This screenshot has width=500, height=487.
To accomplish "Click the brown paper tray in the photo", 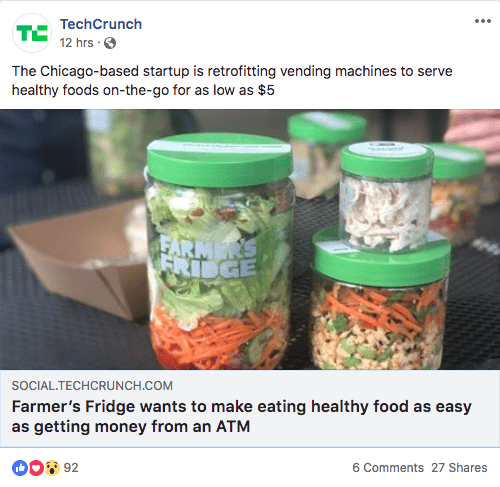I will [78, 258].
